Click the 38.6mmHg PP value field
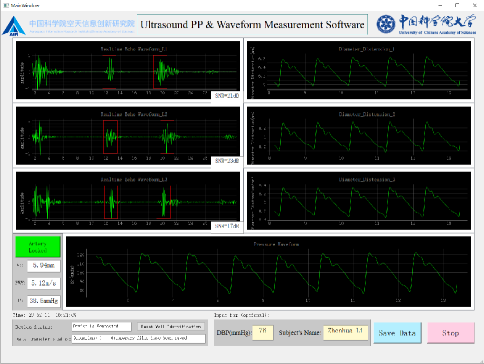 (44, 301)
